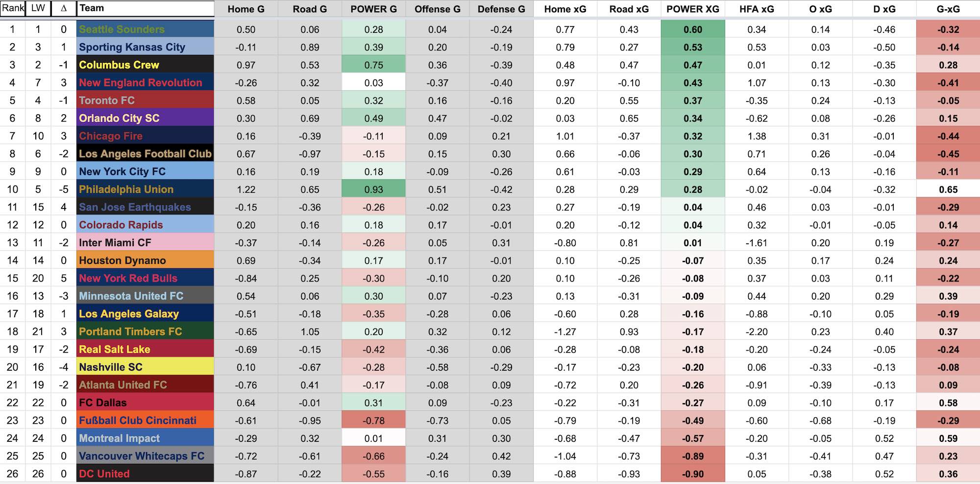This screenshot has width=980, height=484.
Task: Select Portland Timbers' HFA xG value -2.20
Action: click(x=757, y=332)
